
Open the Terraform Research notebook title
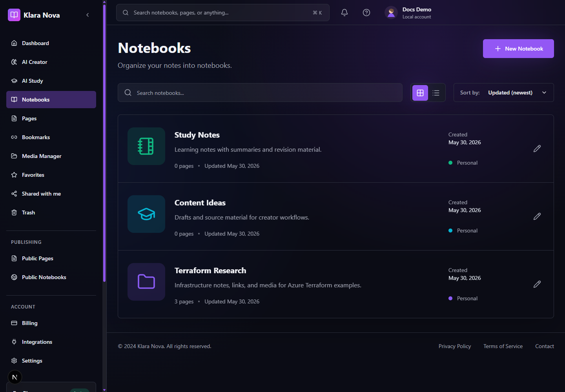click(x=210, y=270)
